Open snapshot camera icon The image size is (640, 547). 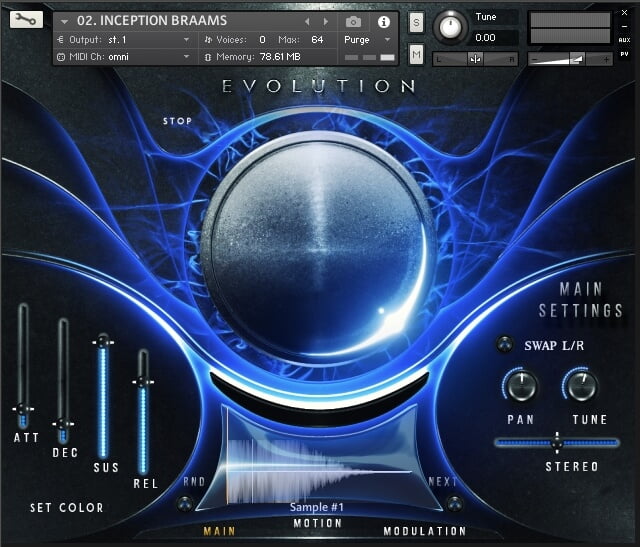(x=353, y=22)
